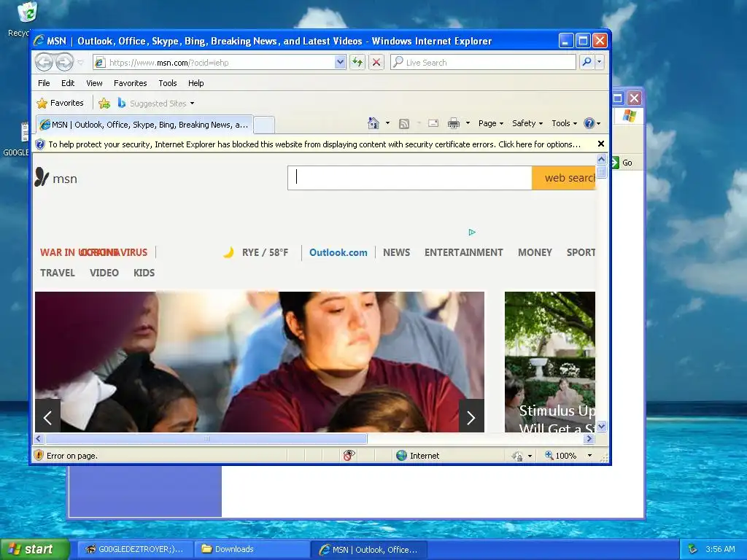The height and width of the screenshot is (560, 747).
Task: Stop loading with the red X icon
Action: tap(376, 63)
